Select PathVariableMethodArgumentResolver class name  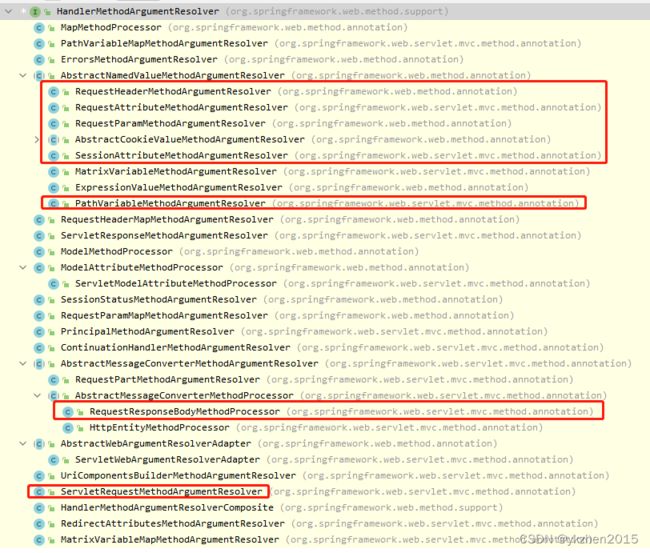pos(170,204)
